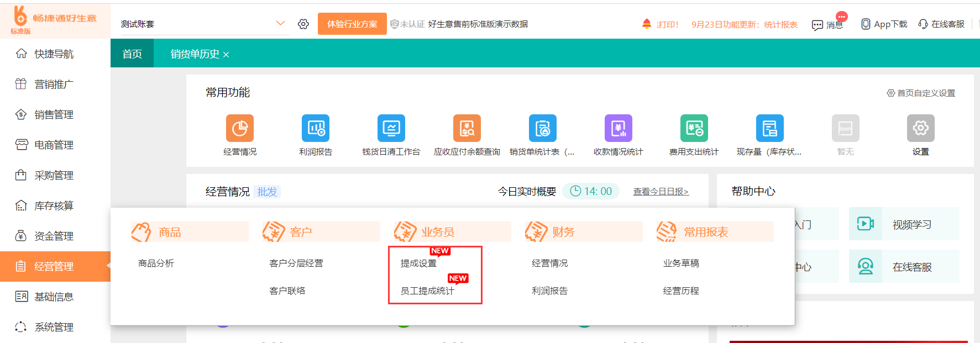
Task: Click App下载 in the top bar
Action: pos(884,24)
